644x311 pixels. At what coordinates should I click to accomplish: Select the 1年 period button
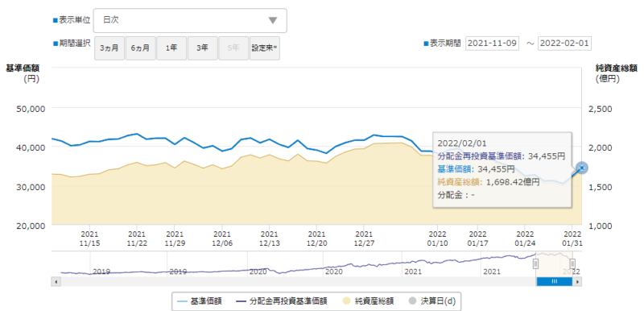171,48
